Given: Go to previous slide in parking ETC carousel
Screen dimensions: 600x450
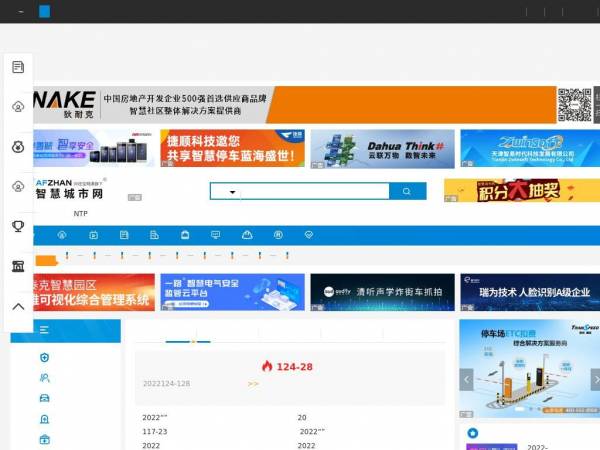Looking at the screenshot, I should coord(466,380).
